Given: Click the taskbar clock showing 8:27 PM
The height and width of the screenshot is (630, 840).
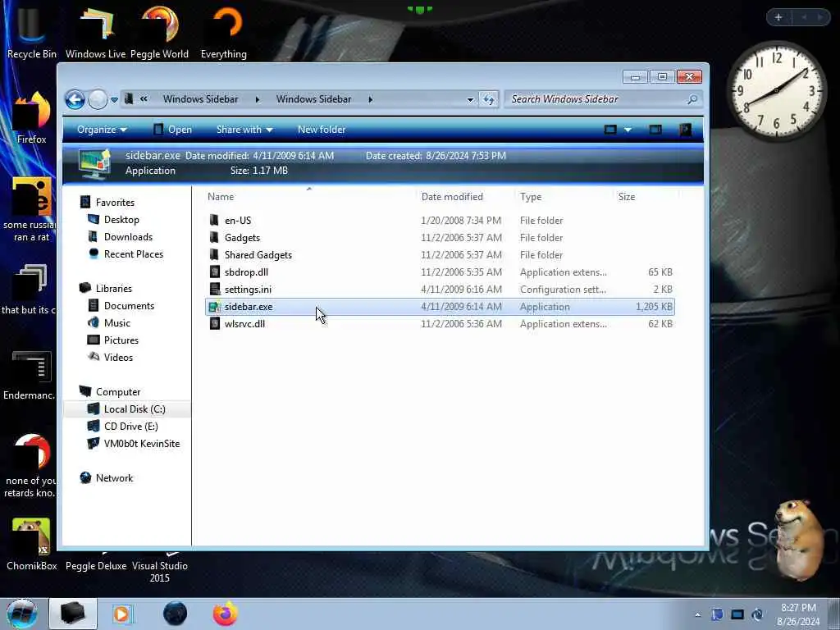Looking at the screenshot, I should pyautogui.click(x=798, y=614).
